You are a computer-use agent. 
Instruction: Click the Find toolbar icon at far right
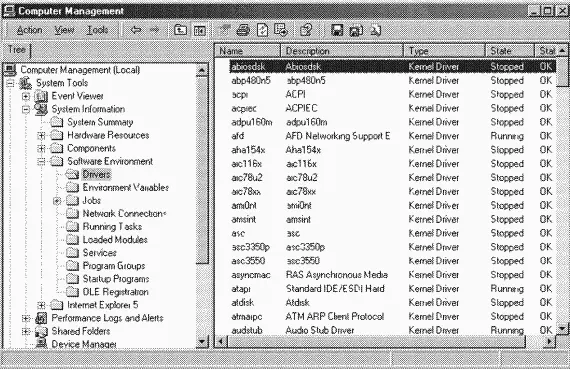coord(375,30)
